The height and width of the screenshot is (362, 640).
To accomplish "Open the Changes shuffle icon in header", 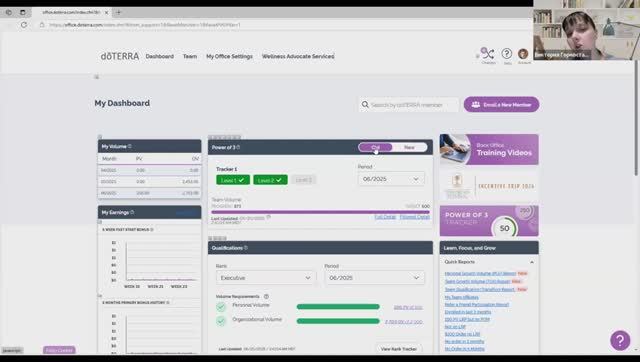I will (488, 53).
